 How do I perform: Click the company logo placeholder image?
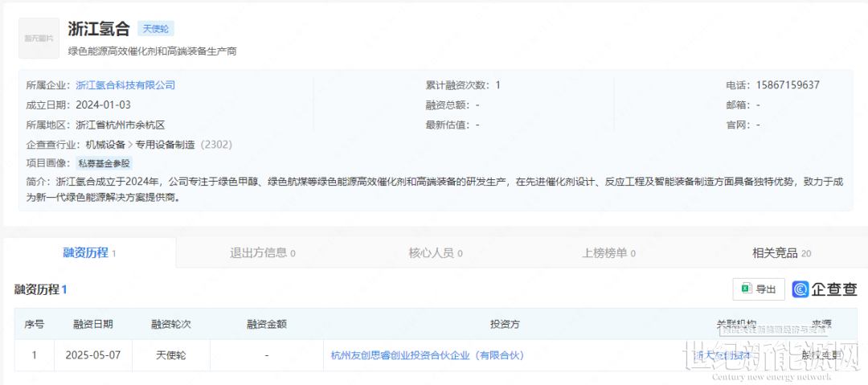point(39,39)
